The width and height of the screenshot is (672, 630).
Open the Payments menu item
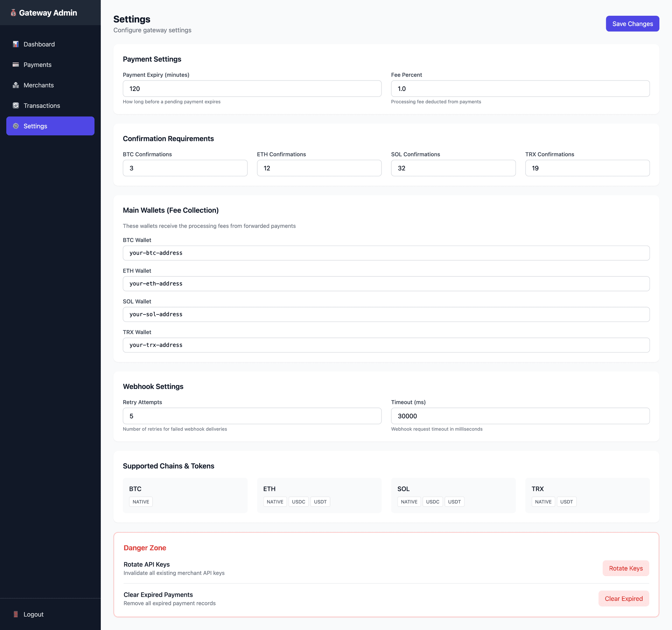37,65
